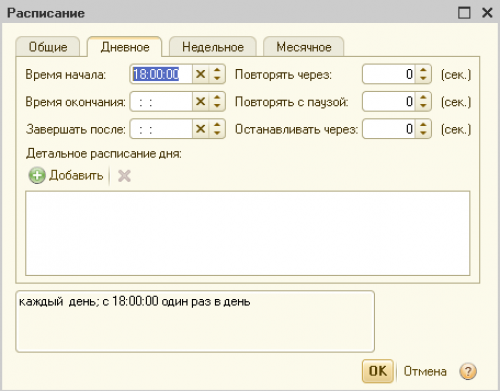Clear the Время начала time field

[200, 74]
